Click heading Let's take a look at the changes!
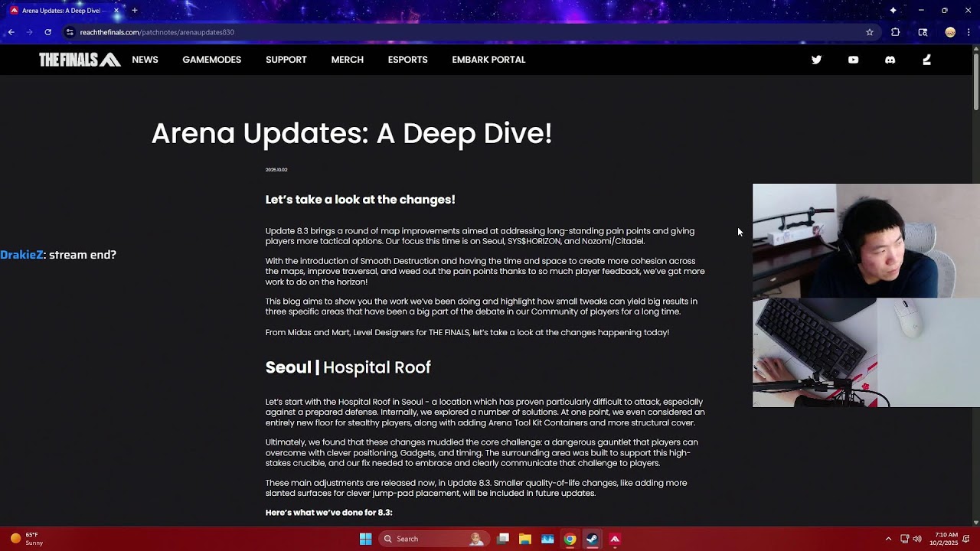 (360, 200)
